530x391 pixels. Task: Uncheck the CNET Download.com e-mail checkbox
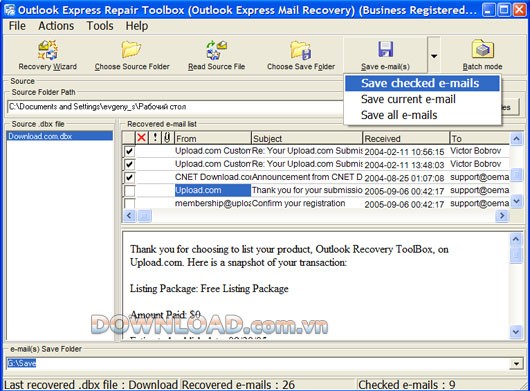tap(129, 177)
